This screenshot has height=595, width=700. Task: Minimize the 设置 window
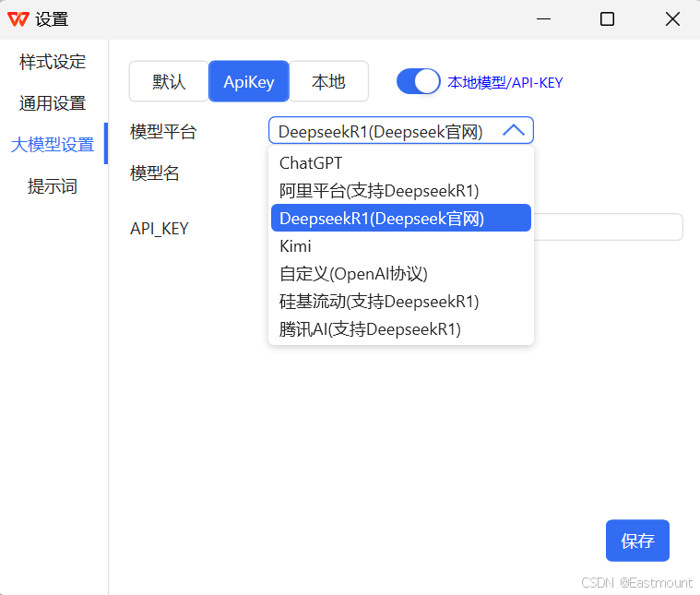pos(543,19)
